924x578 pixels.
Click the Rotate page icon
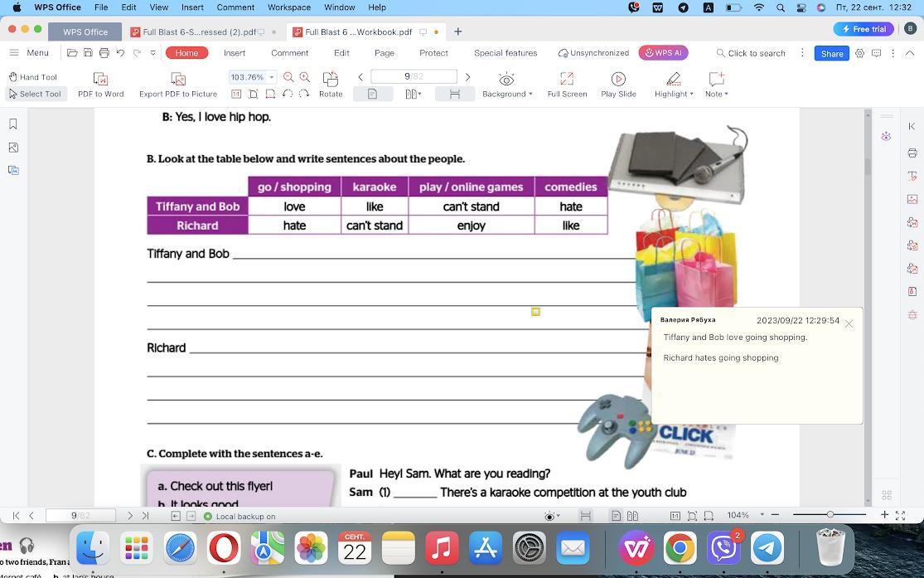pyautogui.click(x=331, y=79)
